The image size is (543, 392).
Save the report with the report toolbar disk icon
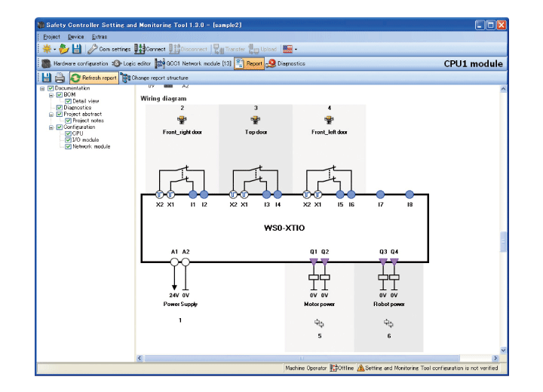coord(46,78)
